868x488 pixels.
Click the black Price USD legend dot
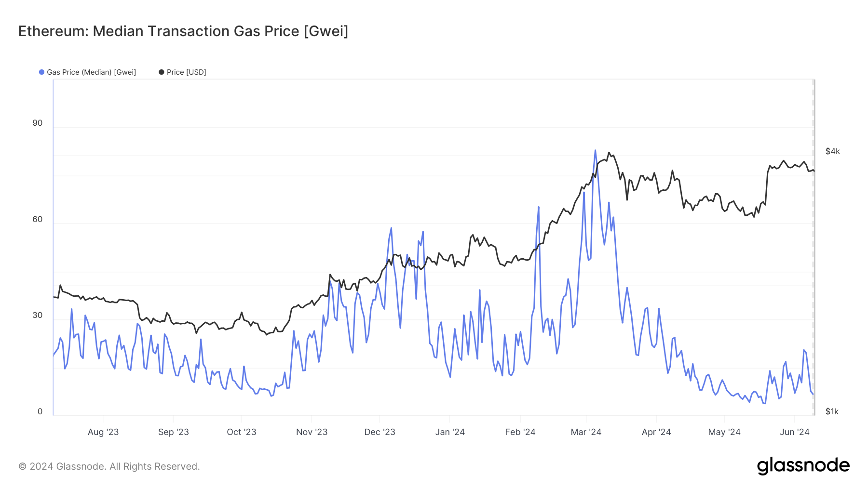(162, 72)
